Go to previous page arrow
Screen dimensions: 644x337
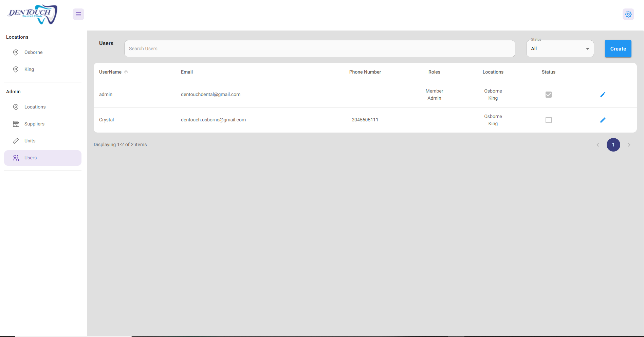[598, 145]
